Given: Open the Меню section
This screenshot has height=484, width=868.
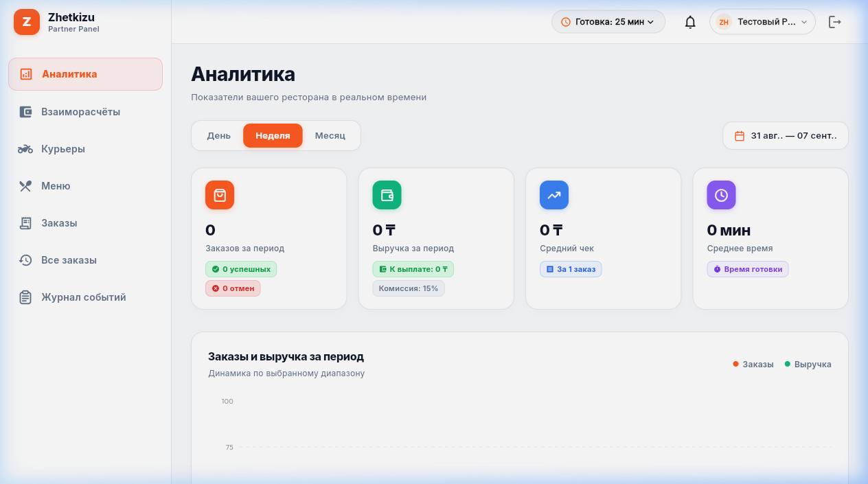Looking at the screenshot, I should (85, 186).
